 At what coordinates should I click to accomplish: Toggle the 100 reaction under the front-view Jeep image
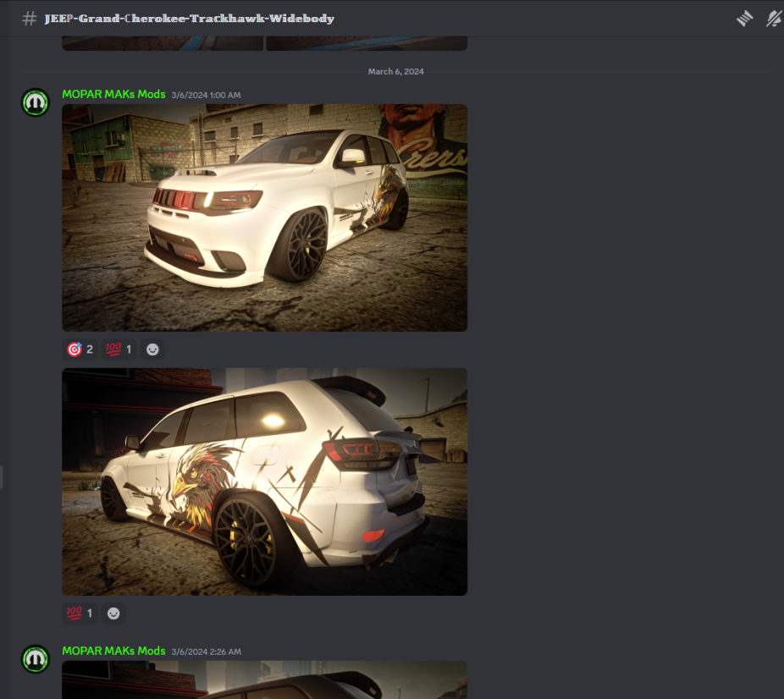(119, 349)
